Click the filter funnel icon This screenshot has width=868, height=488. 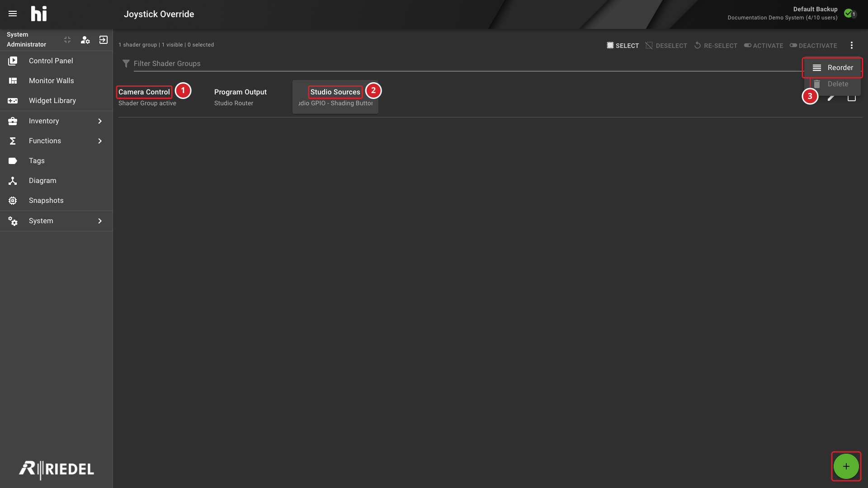click(126, 63)
